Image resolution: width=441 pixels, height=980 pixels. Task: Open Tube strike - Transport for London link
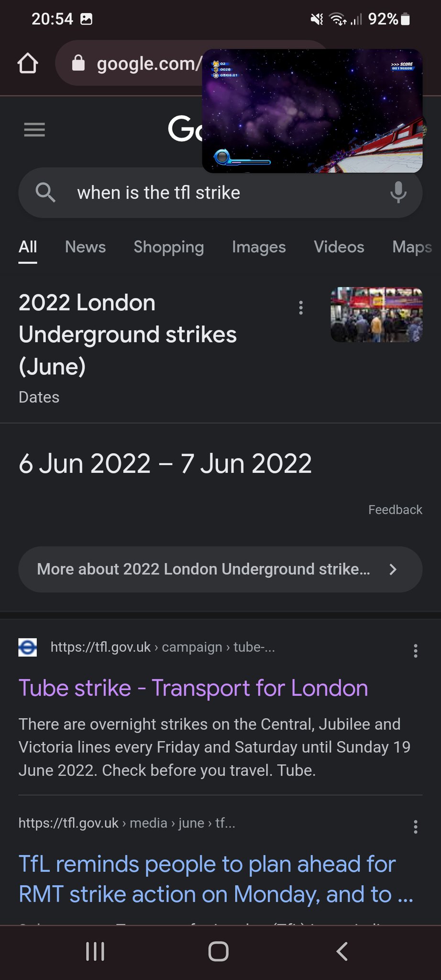tap(193, 688)
